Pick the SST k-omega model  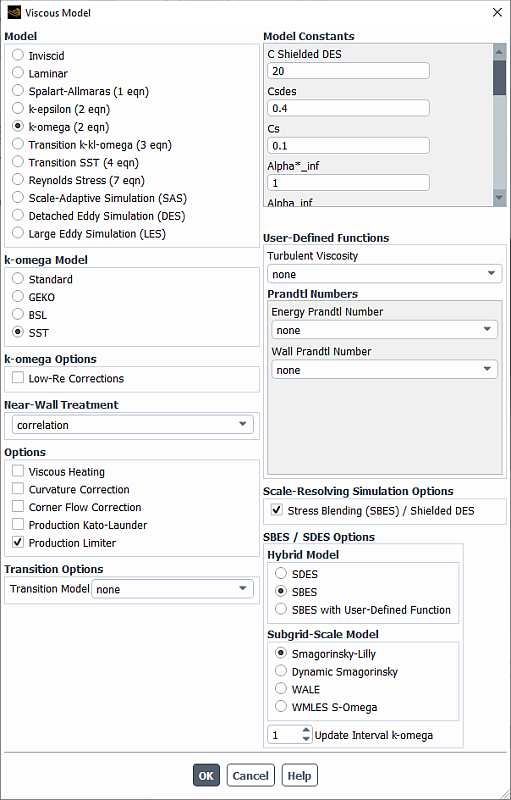[x=18, y=332]
